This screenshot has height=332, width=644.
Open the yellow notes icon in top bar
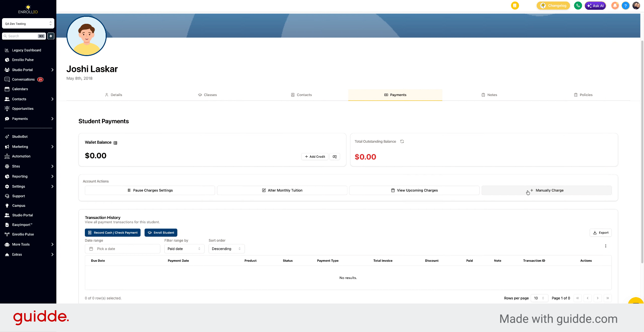pos(515,5)
